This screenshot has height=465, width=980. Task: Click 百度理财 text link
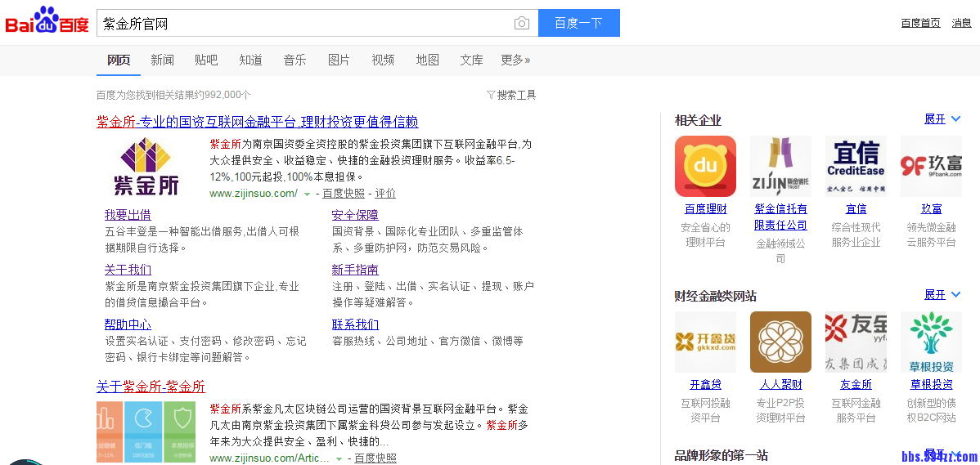point(705,209)
